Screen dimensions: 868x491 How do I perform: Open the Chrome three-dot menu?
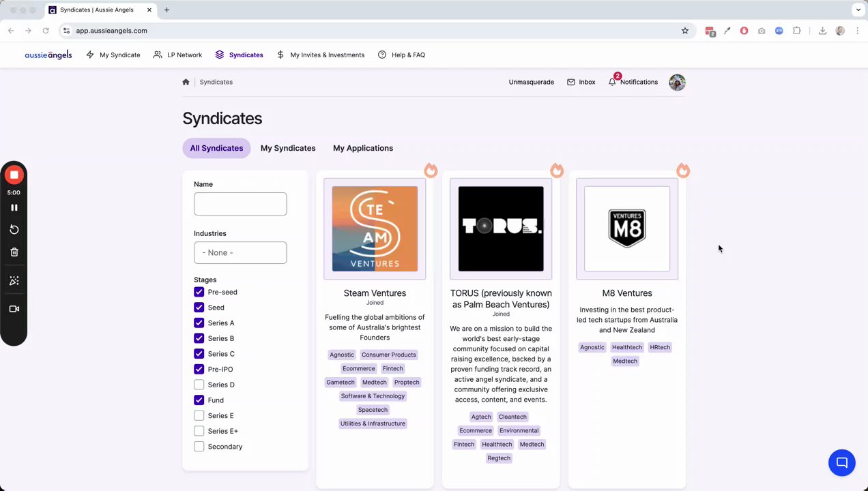[x=858, y=31]
